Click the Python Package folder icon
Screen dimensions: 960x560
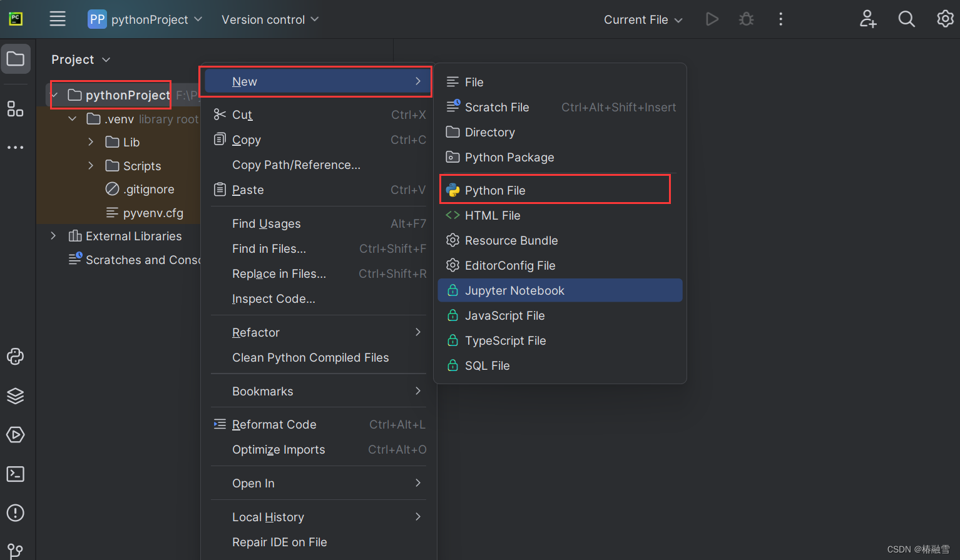pos(453,157)
